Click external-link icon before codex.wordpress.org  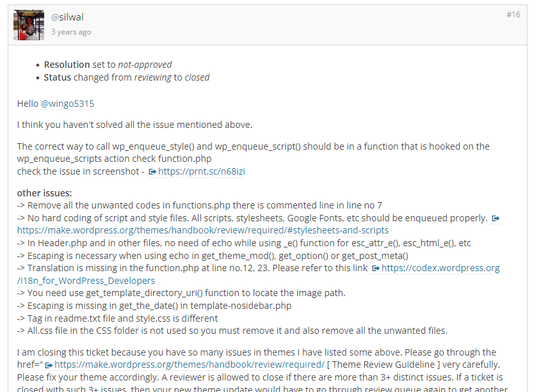click(376, 268)
